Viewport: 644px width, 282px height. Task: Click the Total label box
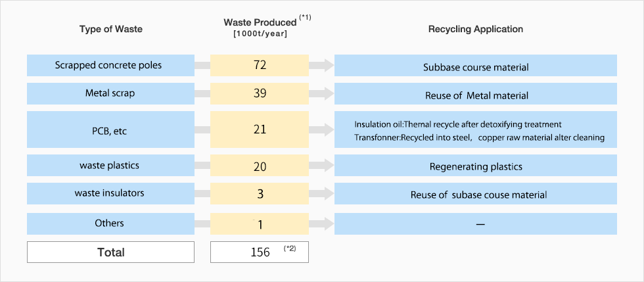(x=110, y=252)
